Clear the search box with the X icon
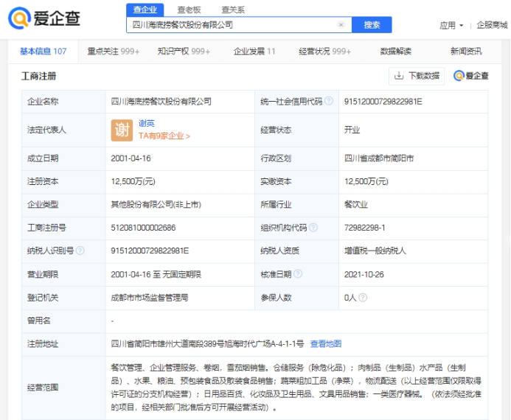 click(x=341, y=25)
